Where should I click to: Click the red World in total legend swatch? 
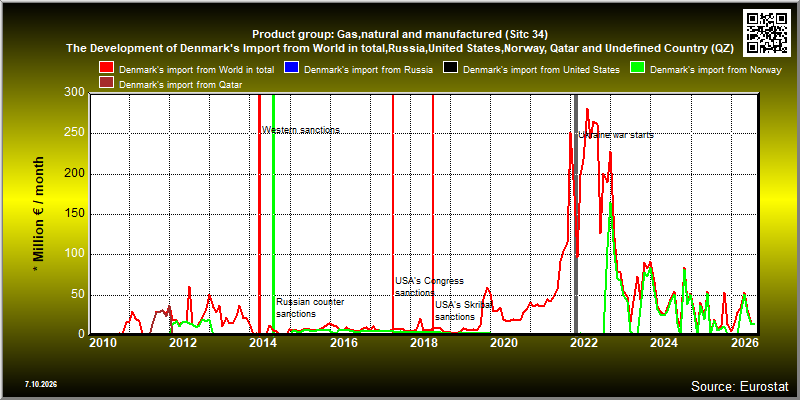click(107, 69)
